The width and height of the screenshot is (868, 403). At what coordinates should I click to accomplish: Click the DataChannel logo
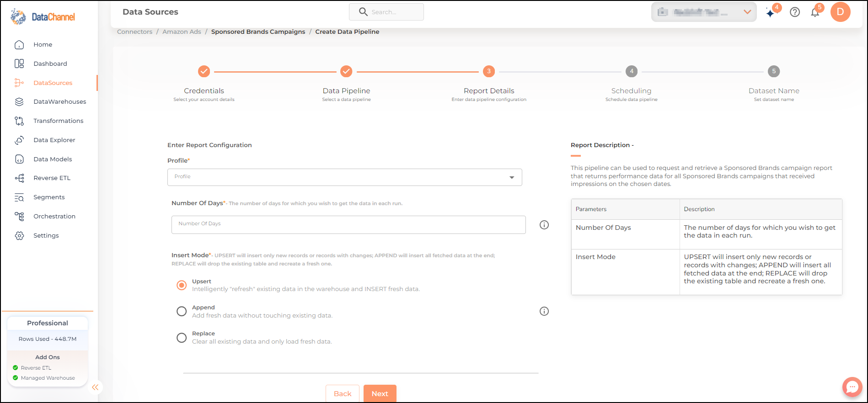(x=43, y=17)
